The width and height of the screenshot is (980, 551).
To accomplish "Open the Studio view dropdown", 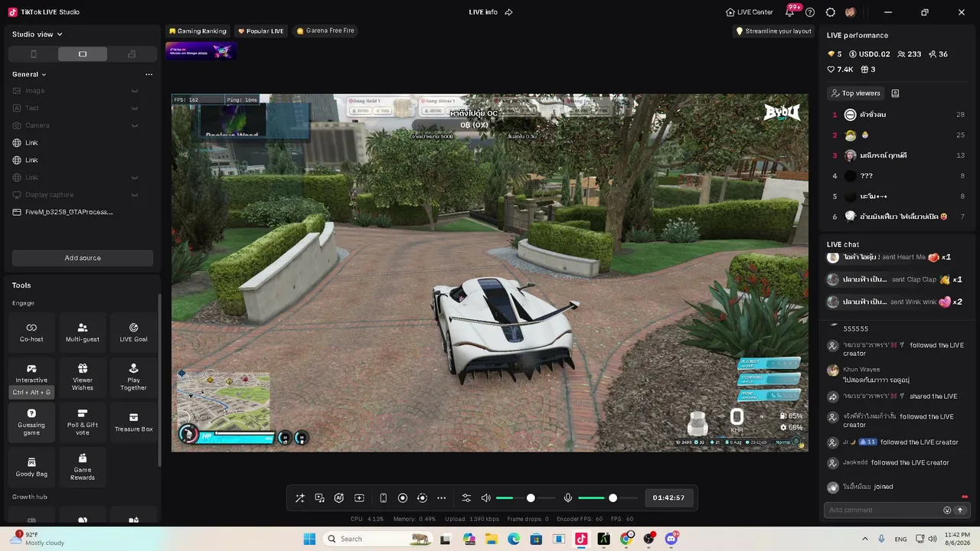I will click(38, 34).
